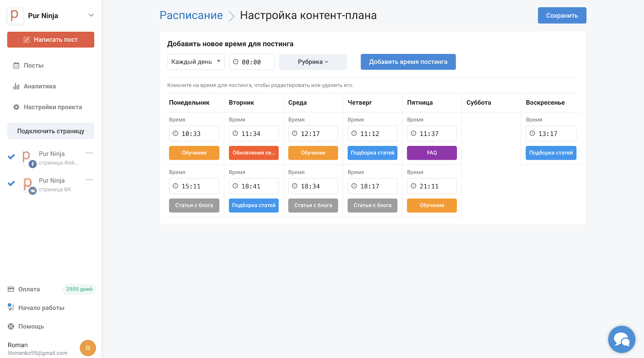Toggle checkmark for Pur Ninja VK page
This screenshot has height=358, width=644.
pos(11,183)
